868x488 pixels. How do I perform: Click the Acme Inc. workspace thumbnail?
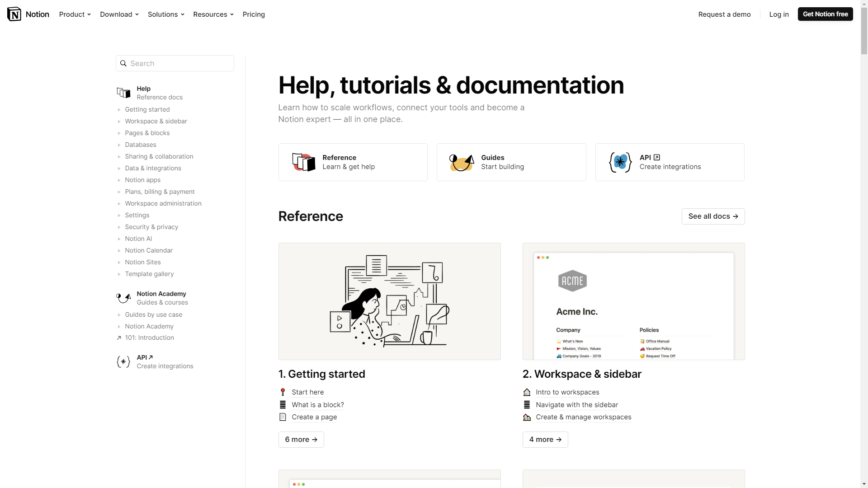pyautogui.click(x=633, y=301)
